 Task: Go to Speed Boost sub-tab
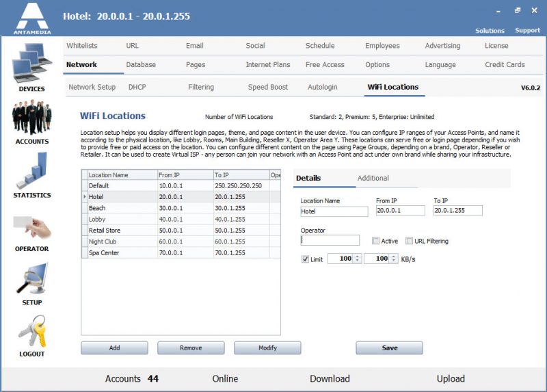[268, 87]
